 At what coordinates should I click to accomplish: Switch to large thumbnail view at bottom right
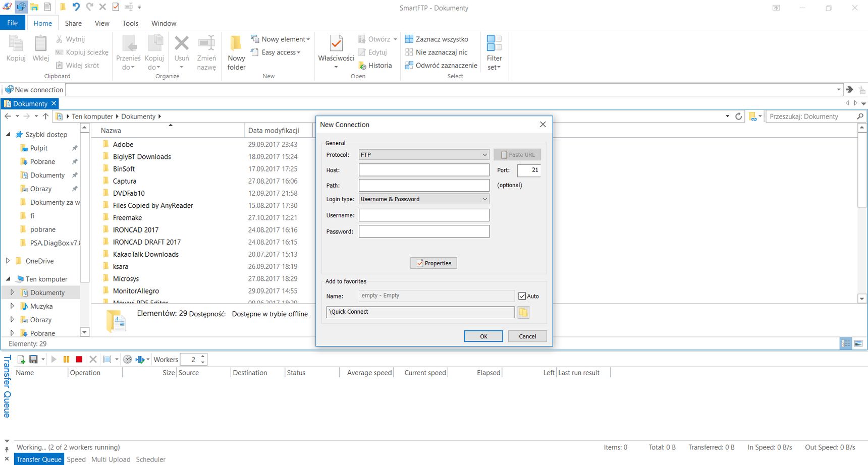[858, 343]
